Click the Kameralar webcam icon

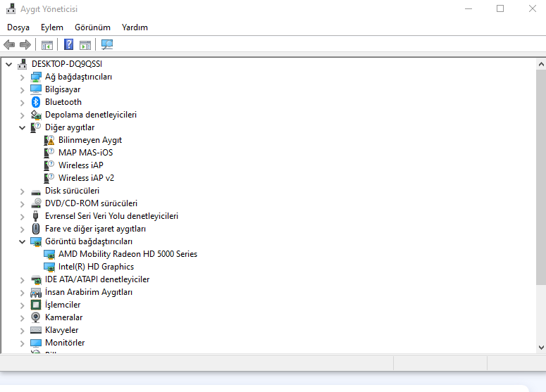(x=36, y=317)
